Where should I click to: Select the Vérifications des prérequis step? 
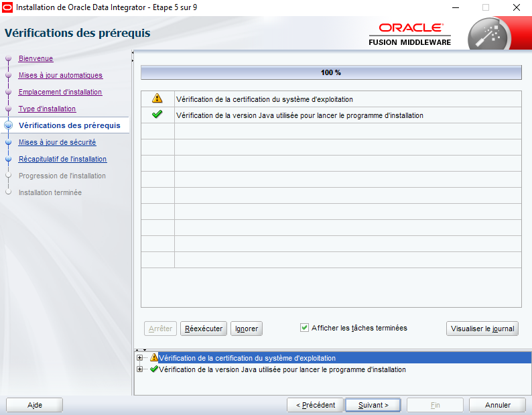(x=70, y=125)
